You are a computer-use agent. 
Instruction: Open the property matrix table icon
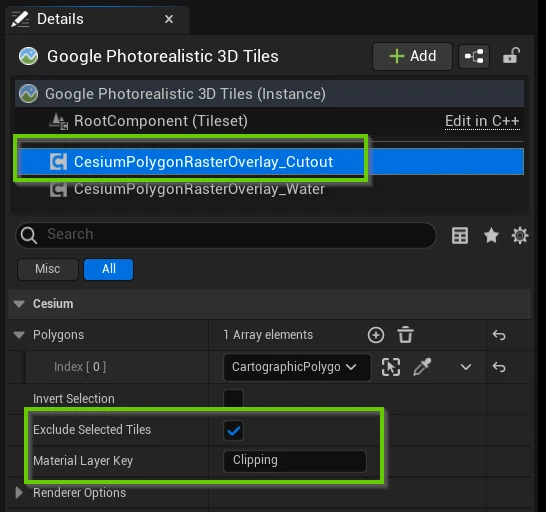coord(460,235)
